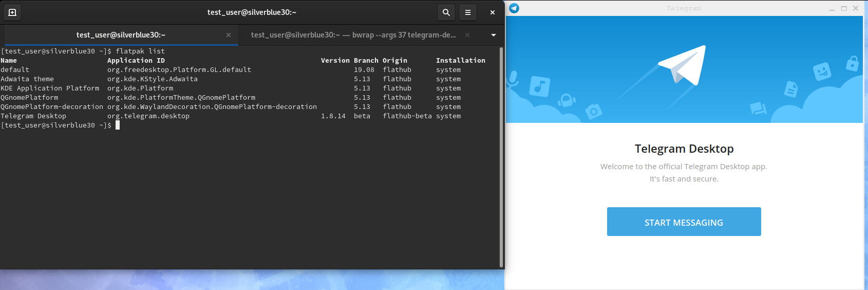Click the 'flatpak list' command text
The width and height of the screenshot is (868, 290).
(x=140, y=51)
